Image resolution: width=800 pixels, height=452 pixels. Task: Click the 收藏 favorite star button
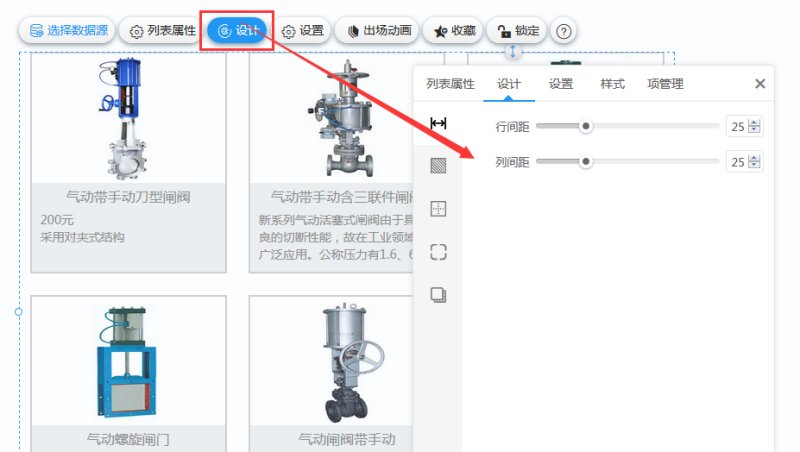[454, 31]
